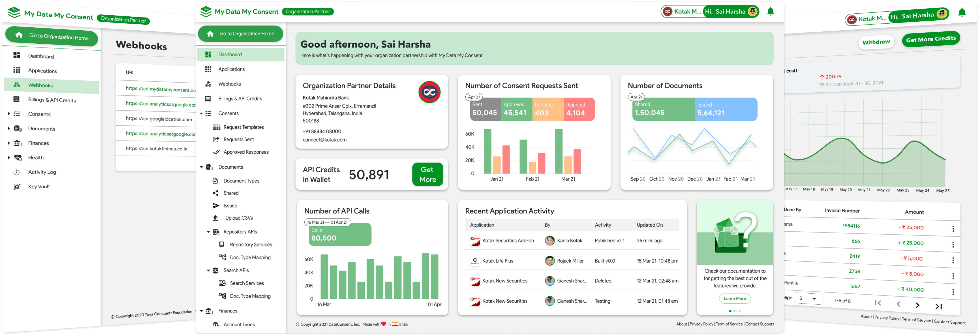Click Hi, Sai Harsha profile in center window

point(730,12)
